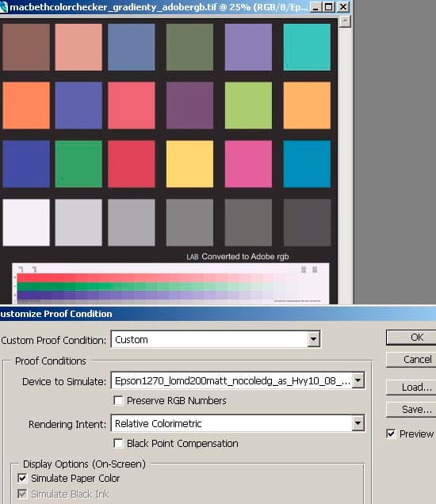Open the Device to Simulate dropdown
Viewport: 436px width, 504px height.
coord(358,381)
